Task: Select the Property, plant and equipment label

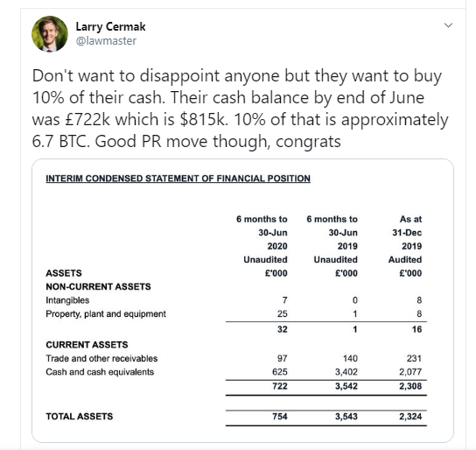Action: [x=106, y=313]
